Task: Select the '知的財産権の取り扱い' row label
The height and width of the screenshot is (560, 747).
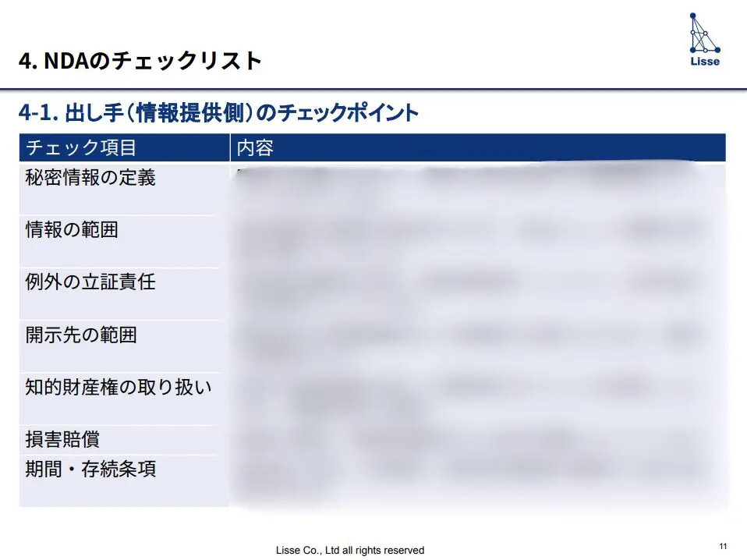Action: point(119,387)
